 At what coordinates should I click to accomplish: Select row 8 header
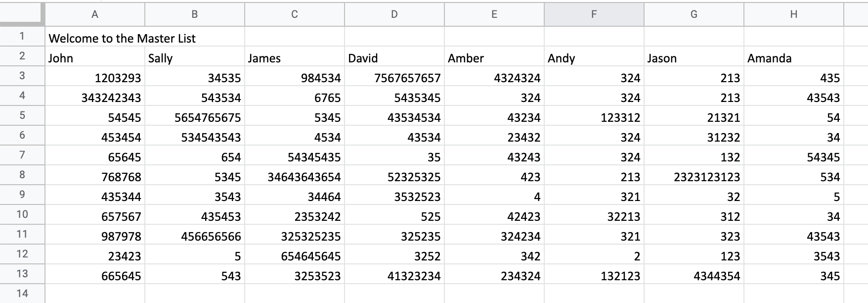(22, 175)
